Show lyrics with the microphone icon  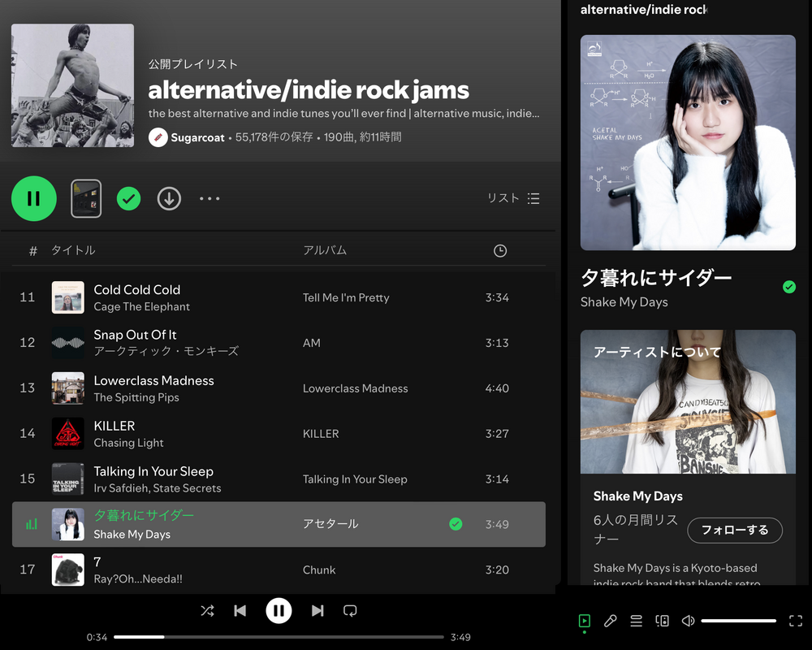pyautogui.click(x=610, y=621)
